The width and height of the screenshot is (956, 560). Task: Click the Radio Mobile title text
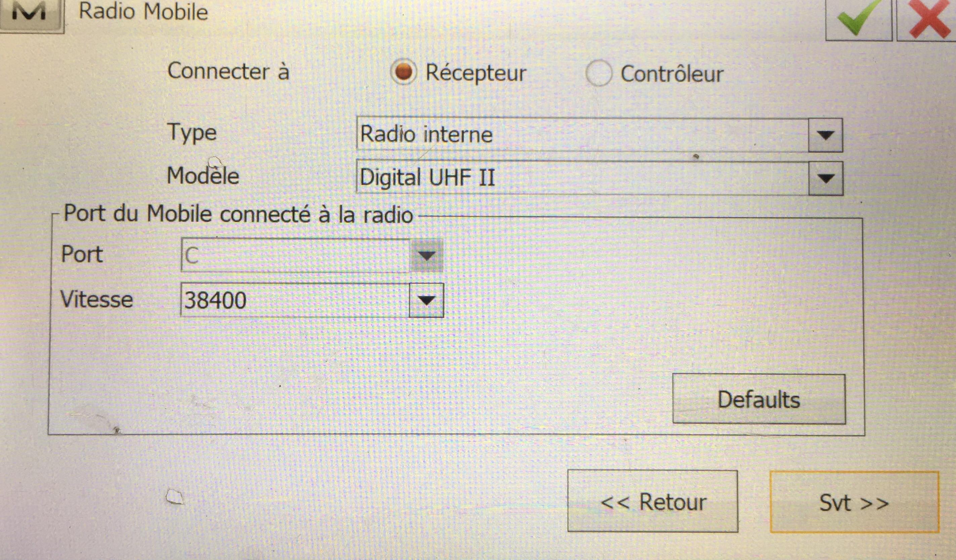coord(143,11)
